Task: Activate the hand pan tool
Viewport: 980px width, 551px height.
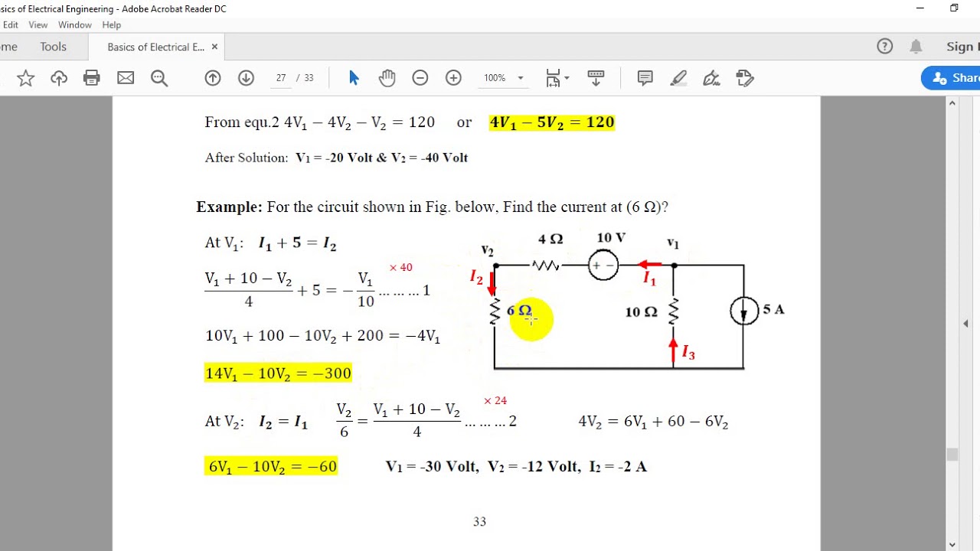Action: tap(387, 78)
